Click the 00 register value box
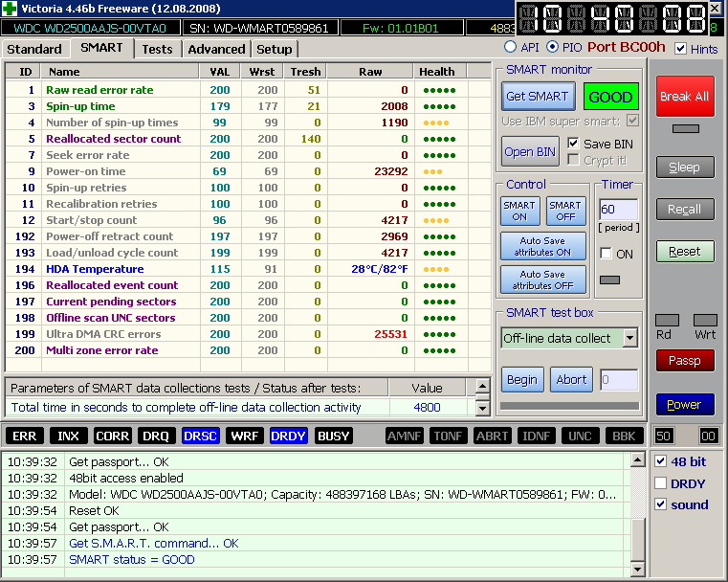 click(708, 436)
